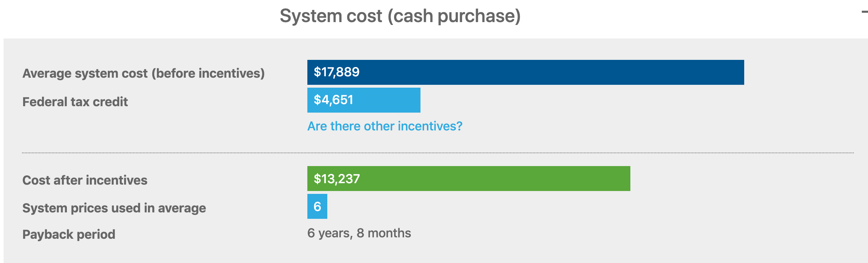Click the '(before incentives)' part of the label
The height and width of the screenshot is (263, 868).
(208, 73)
